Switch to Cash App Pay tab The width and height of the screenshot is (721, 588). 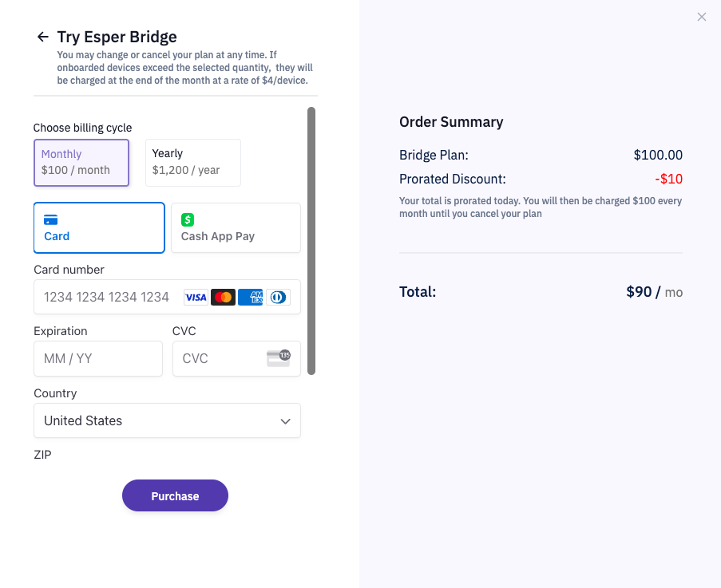pyautogui.click(x=236, y=228)
